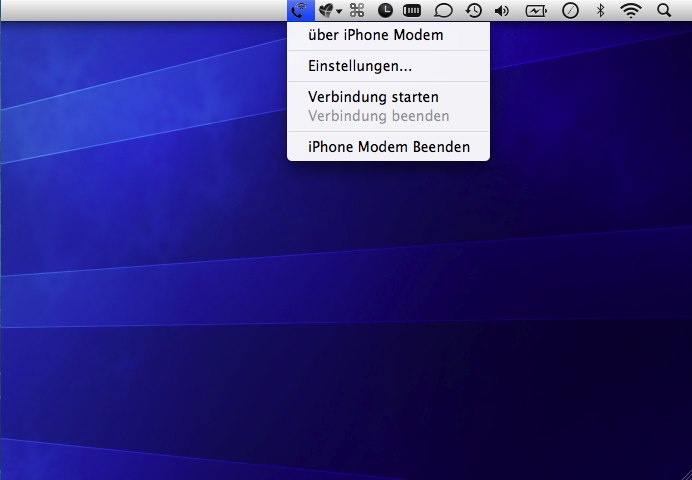The height and width of the screenshot is (480, 692).
Task: Click the greyed 'Verbindung beenden' item
Action: [x=388, y=116]
